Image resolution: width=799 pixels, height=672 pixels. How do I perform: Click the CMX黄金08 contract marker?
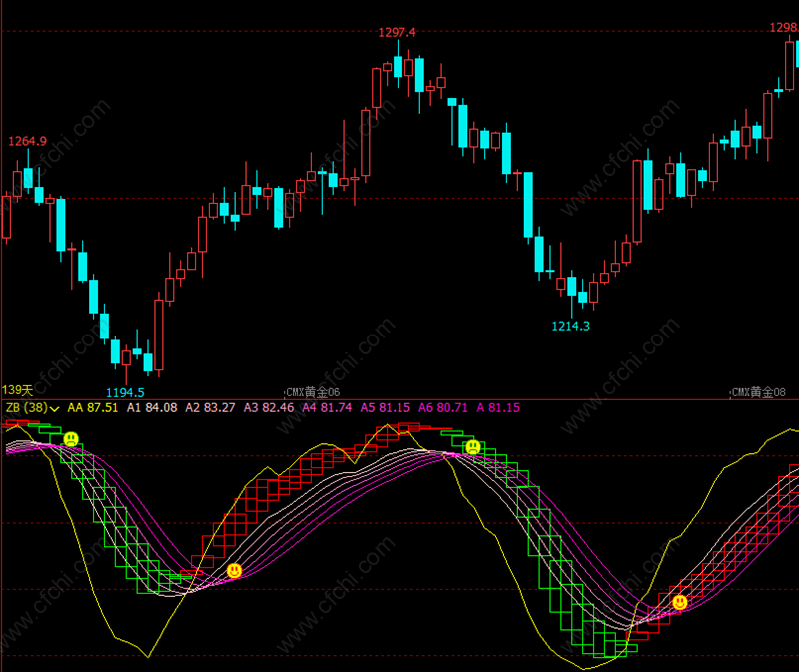coord(758,392)
